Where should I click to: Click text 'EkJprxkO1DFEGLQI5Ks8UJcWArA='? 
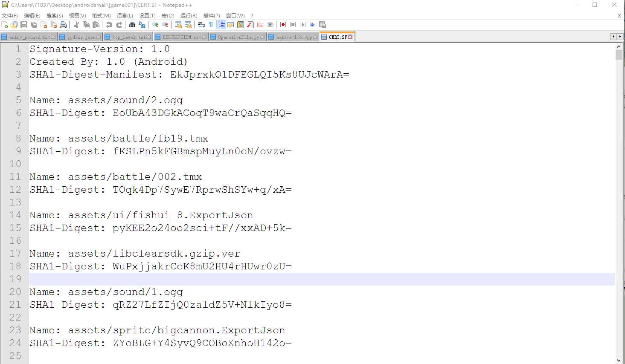259,75
